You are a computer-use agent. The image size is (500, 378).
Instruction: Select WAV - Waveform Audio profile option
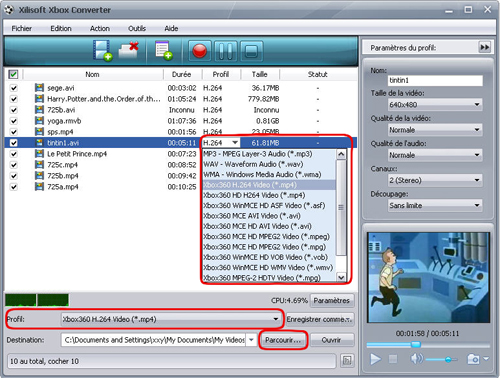(x=269, y=164)
